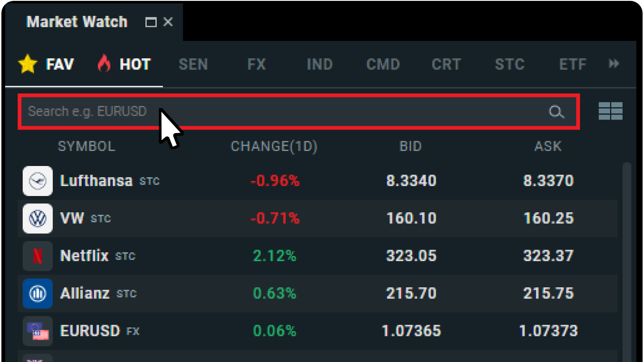Click the BID column header
This screenshot has height=362, width=644.
click(x=410, y=146)
